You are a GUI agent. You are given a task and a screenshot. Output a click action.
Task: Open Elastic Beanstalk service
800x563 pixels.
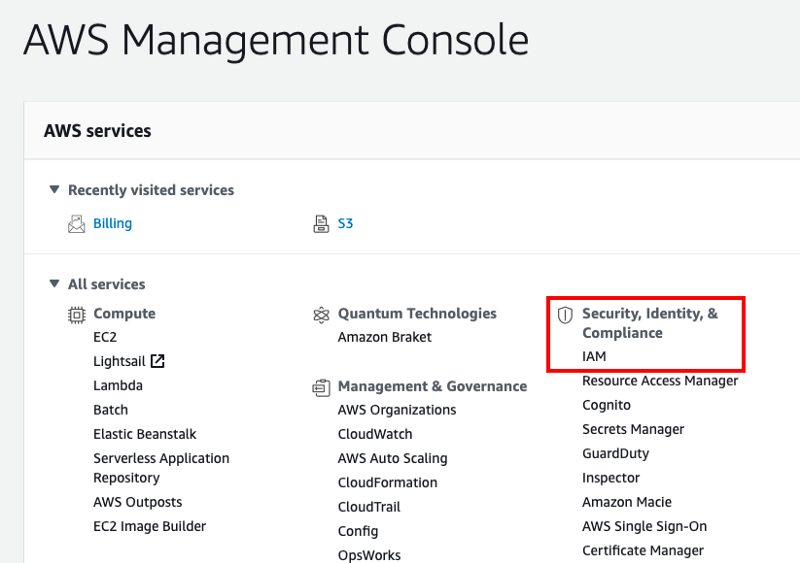coord(145,434)
